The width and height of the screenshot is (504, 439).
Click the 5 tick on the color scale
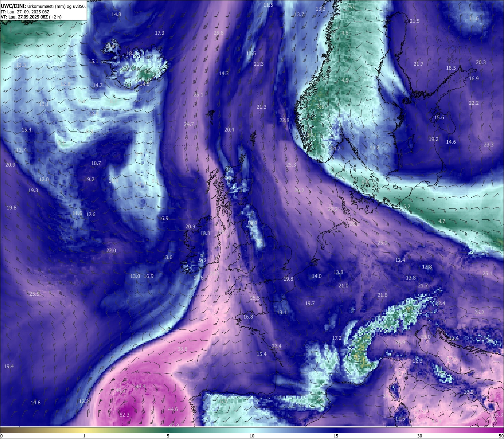168,436
